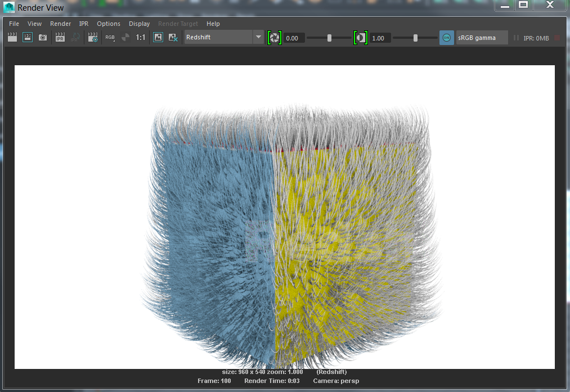Click the Keep Image icon
Screen dimensions: 570x392
[158, 38]
